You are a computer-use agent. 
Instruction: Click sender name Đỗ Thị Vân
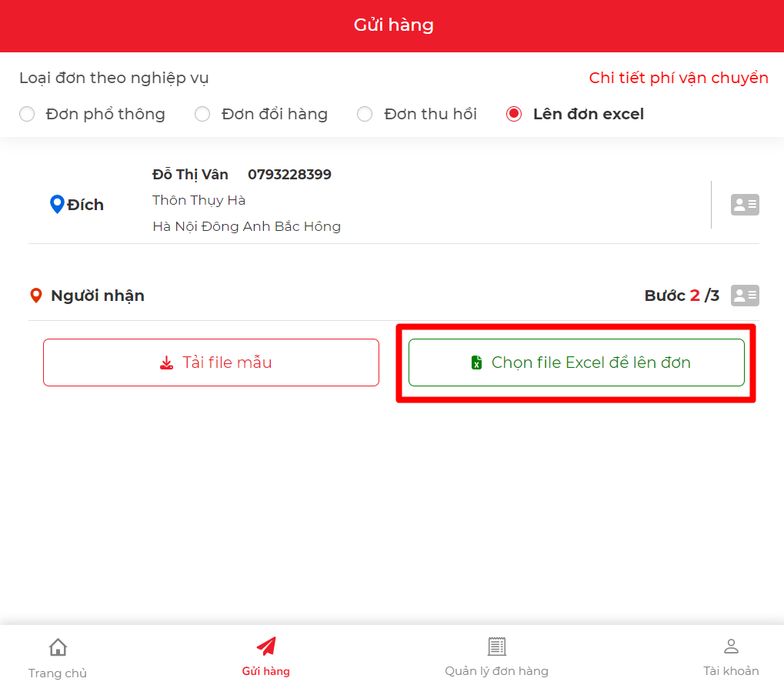[x=190, y=175]
